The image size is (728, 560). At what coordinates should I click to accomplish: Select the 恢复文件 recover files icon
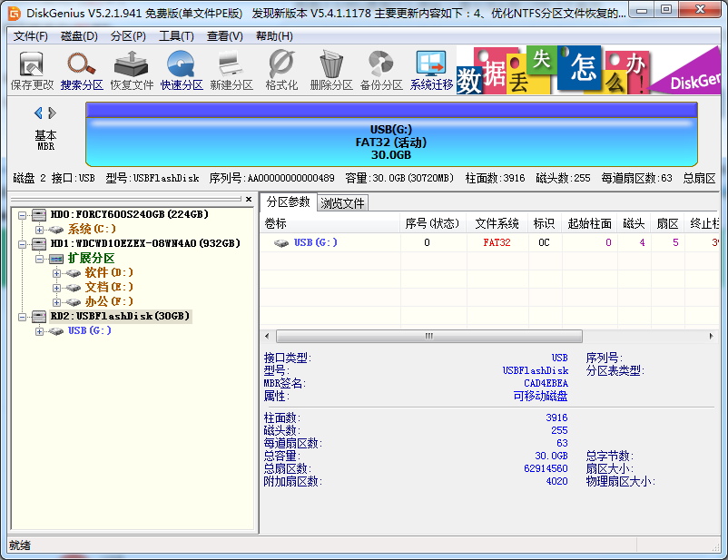coord(132,71)
